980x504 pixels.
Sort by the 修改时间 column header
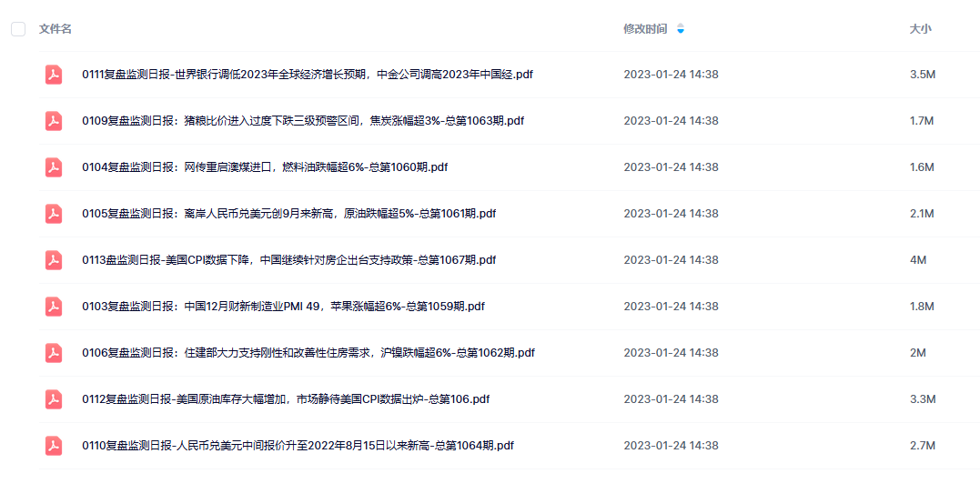pyautogui.click(x=645, y=29)
